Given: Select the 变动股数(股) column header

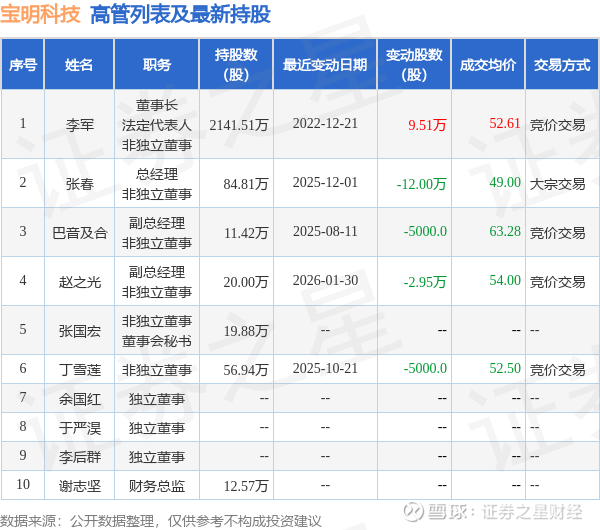Looking at the screenshot, I should point(414,65).
